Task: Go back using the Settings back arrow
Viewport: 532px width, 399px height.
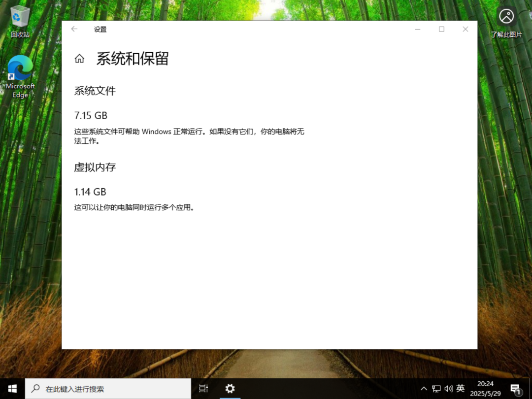Action: click(74, 29)
